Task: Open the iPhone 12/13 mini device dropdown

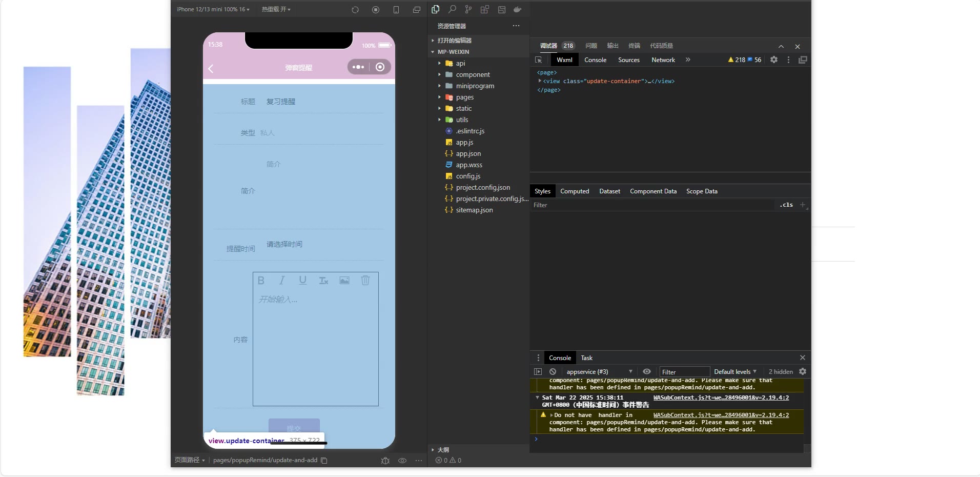Action: pos(213,9)
